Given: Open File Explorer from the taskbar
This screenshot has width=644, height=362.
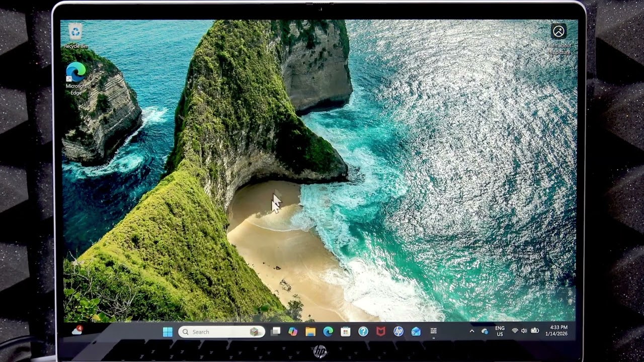Looking at the screenshot, I should (310, 331).
